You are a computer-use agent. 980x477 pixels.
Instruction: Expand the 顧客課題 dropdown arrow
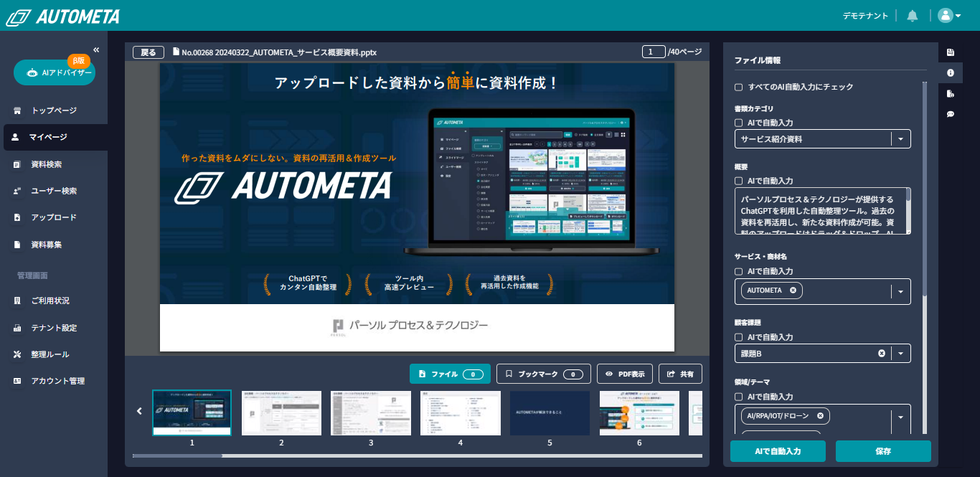900,354
